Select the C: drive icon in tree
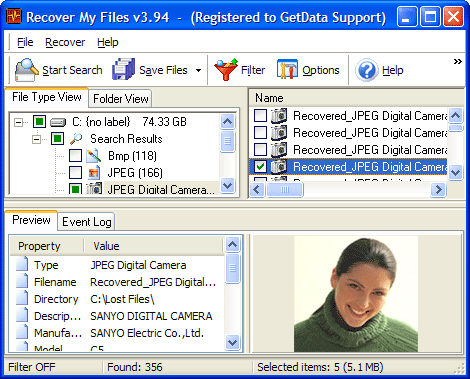This screenshot has width=470, height=379. pyautogui.click(x=58, y=122)
